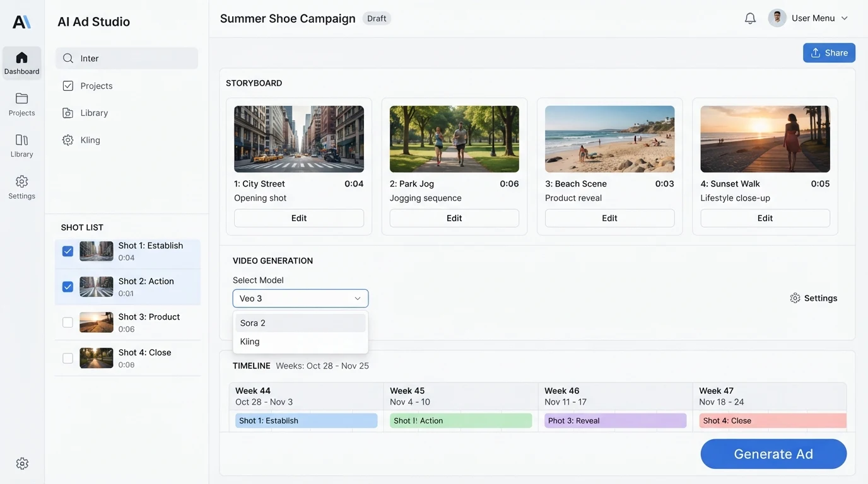Image resolution: width=868 pixels, height=484 pixels.
Task: Click the Generate Ad button
Action: [x=773, y=454]
